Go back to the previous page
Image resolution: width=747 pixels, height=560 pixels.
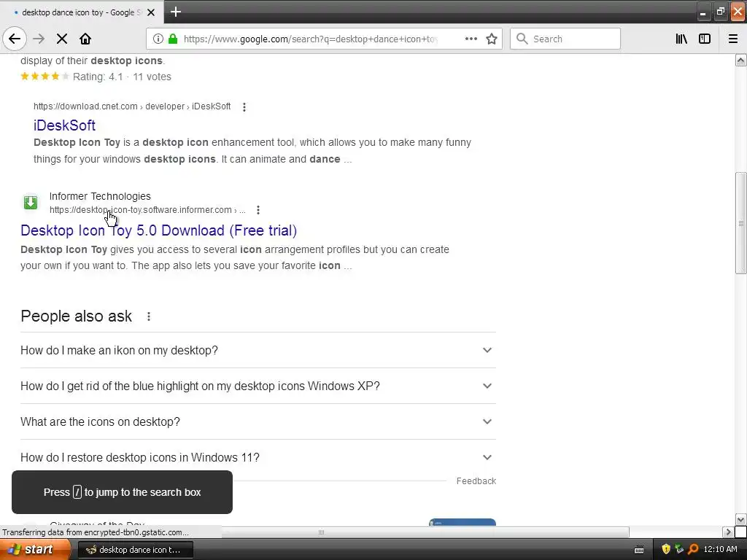point(15,39)
